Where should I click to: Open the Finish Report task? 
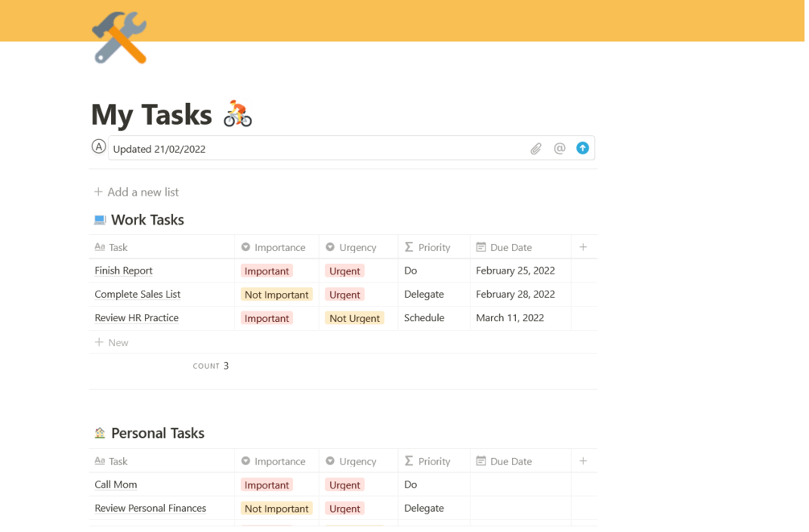tap(124, 270)
